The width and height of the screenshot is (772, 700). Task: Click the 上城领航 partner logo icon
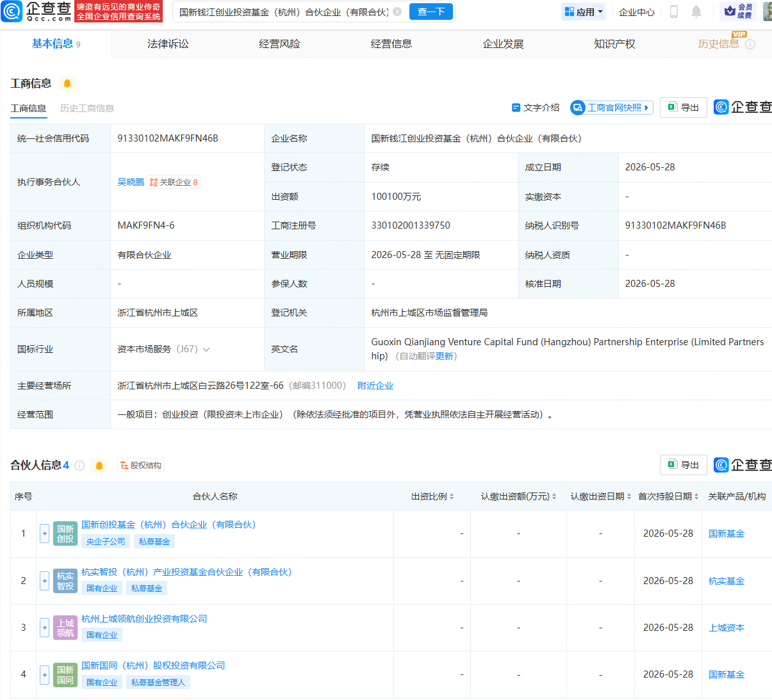coord(65,628)
